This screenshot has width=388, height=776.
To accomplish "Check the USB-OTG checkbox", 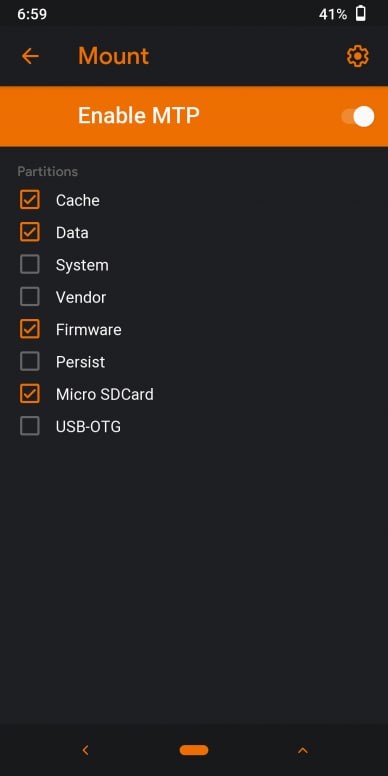I will coord(30,426).
